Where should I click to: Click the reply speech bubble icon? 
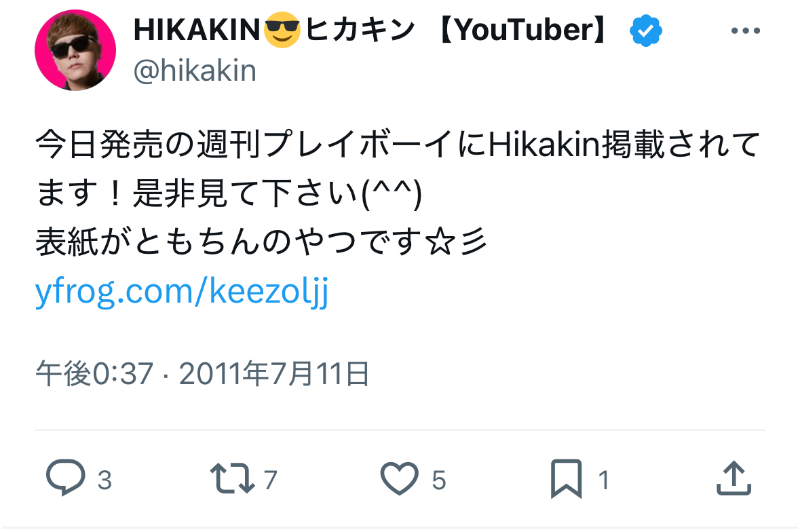[x=66, y=478]
